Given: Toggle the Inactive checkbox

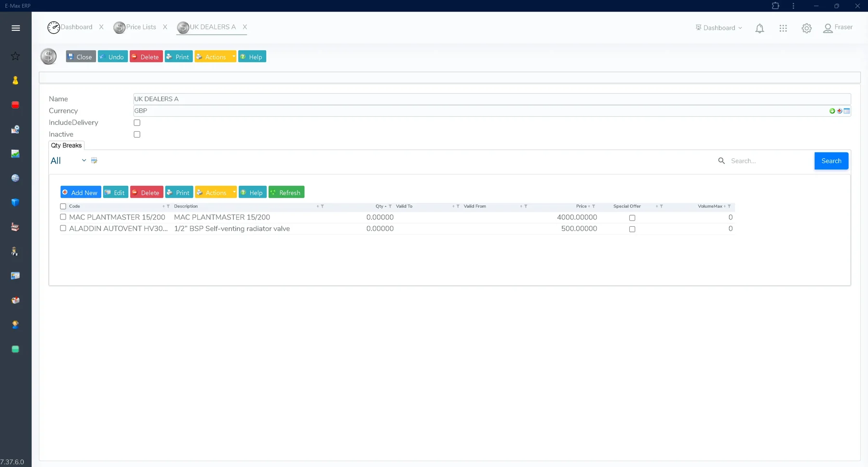Looking at the screenshot, I should [137, 135].
